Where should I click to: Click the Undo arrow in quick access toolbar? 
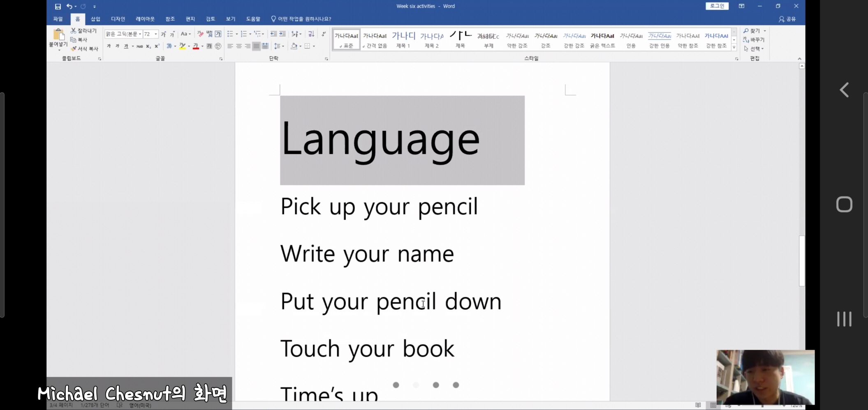[x=69, y=7]
